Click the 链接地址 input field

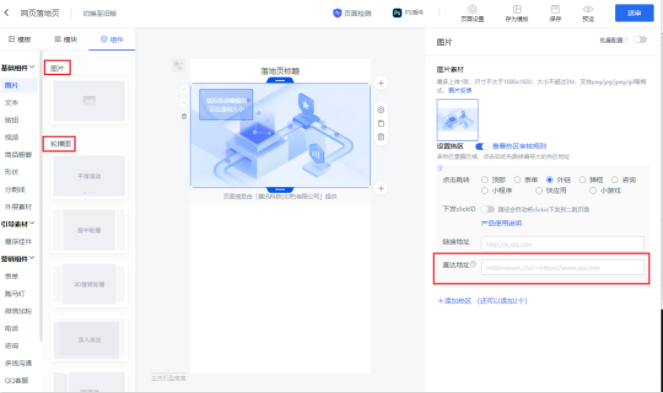[562, 244]
